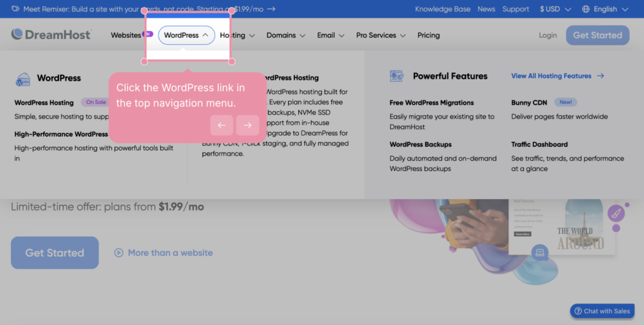Click the help icon in Chat with Sales
This screenshot has height=325, width=644.
pyautogui.click(x=578, y=311)
